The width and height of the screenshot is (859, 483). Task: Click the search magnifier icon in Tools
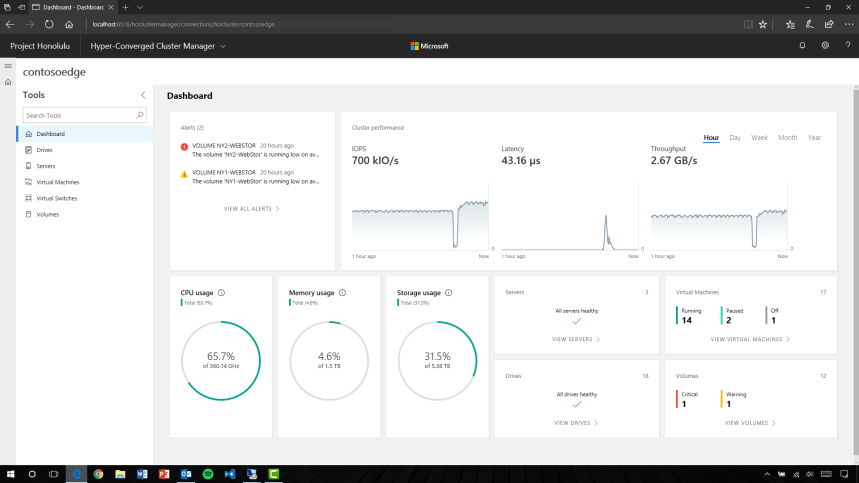click(x=140, y=115)
